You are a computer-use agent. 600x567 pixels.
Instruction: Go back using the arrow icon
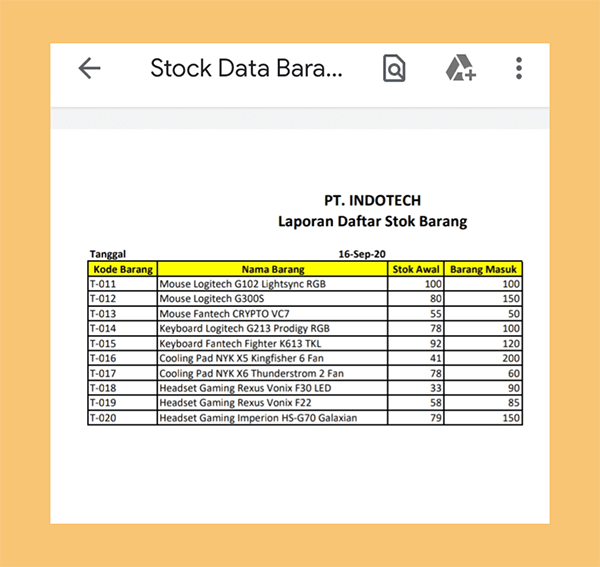click(x=90, y=68)
